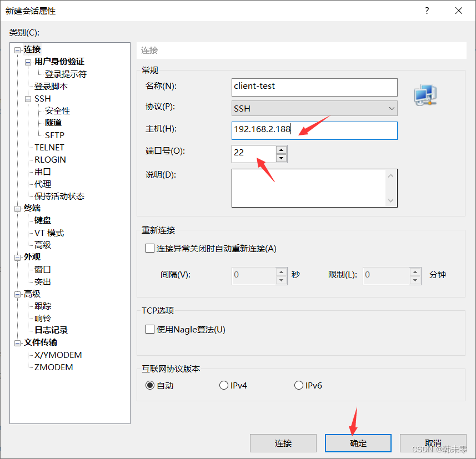Click the 说明 box scroll up arrow
This screenshot has height=459, width=476.
click(390, 176)
